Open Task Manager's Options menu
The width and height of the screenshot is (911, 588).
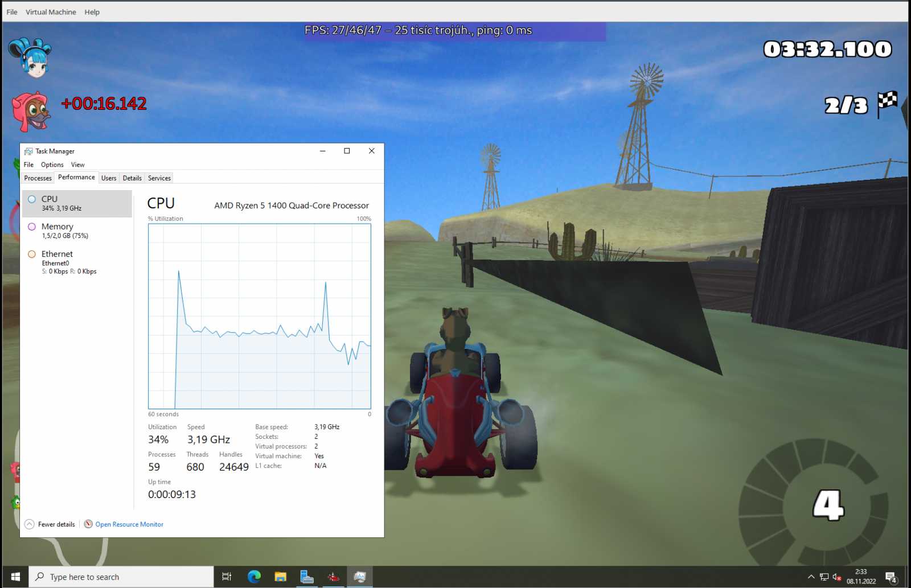click(52, 165)
